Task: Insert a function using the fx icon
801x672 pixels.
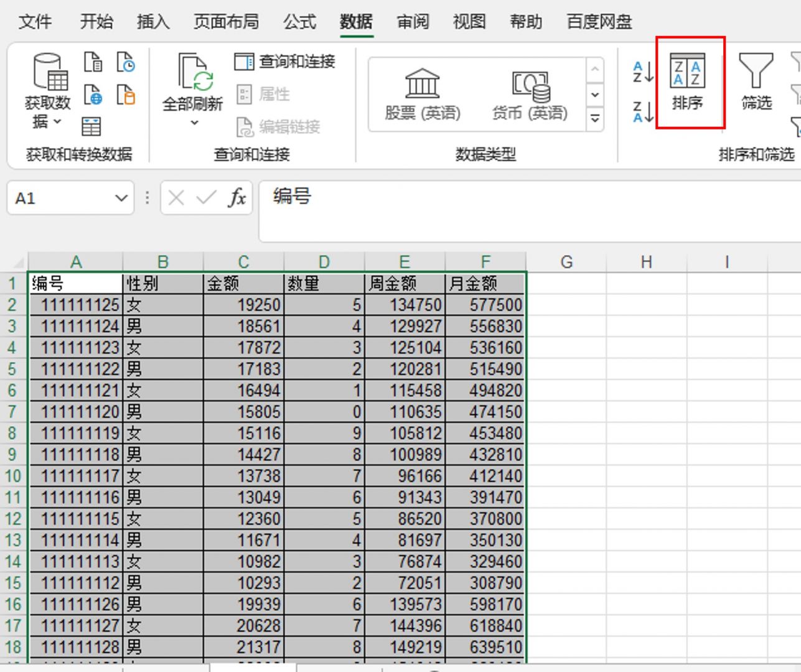Action: tap(237, 198)
